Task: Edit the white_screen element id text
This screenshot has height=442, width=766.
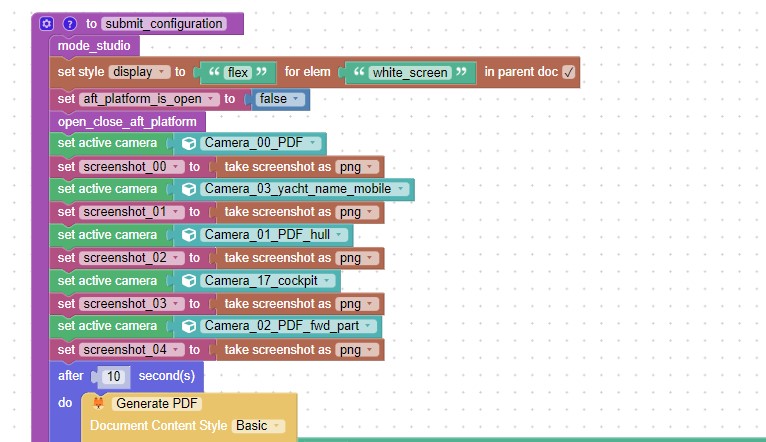Action: tap(410, 73)
